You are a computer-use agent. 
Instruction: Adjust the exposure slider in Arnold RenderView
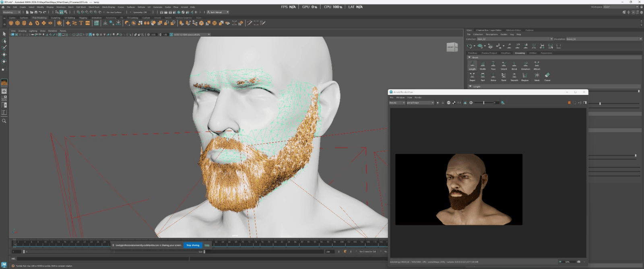click(484, 103)
